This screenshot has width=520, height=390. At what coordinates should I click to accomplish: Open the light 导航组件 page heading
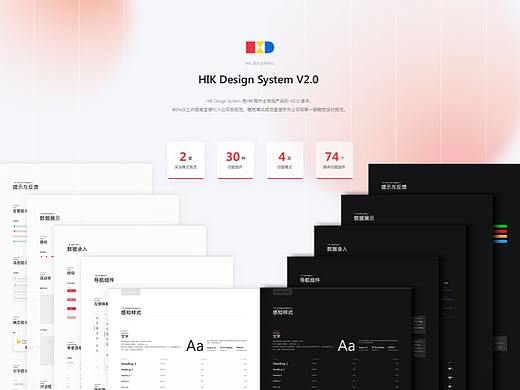(104, 280)
